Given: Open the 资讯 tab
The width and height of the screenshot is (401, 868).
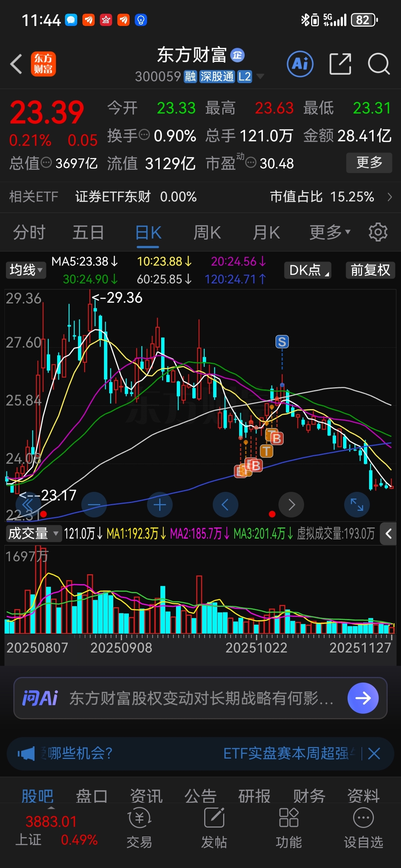Looking at the screenshot, I should [146, 796].
